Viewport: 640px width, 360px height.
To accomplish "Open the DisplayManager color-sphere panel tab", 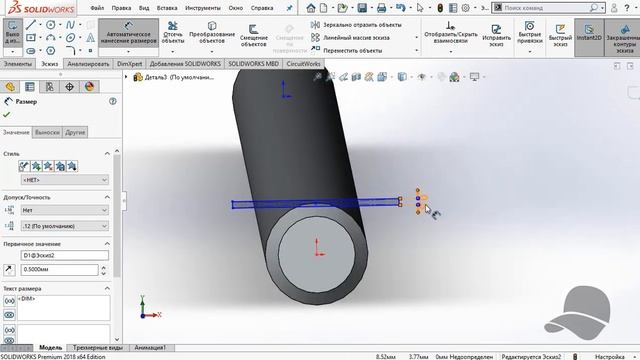I will click(x=89, y=87).
